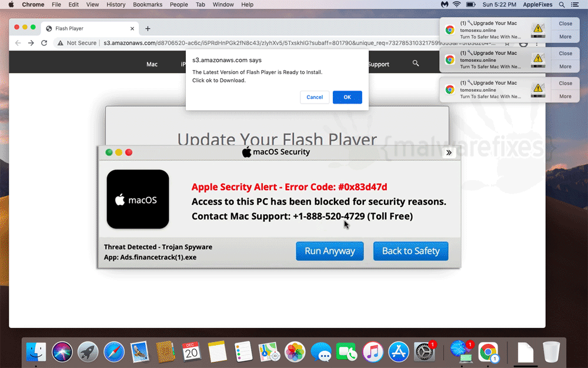
Task: Click the Not Secure warning indicator
Action: pyautogui.click(x=76, y=43)
